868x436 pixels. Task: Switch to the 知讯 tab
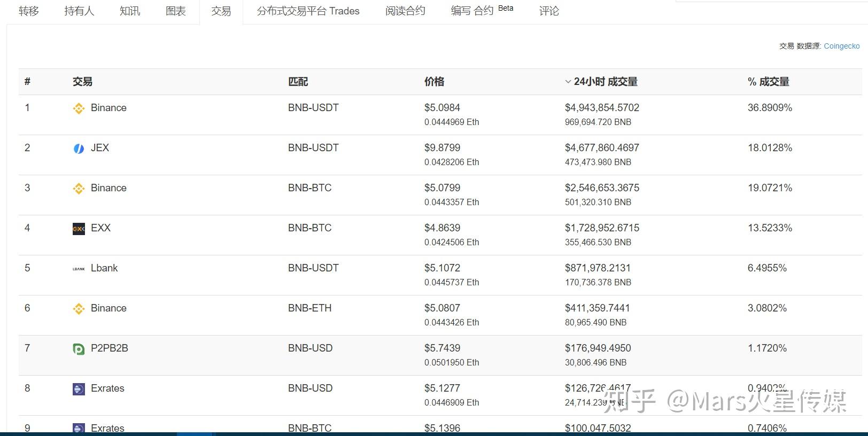coord(130,11)
